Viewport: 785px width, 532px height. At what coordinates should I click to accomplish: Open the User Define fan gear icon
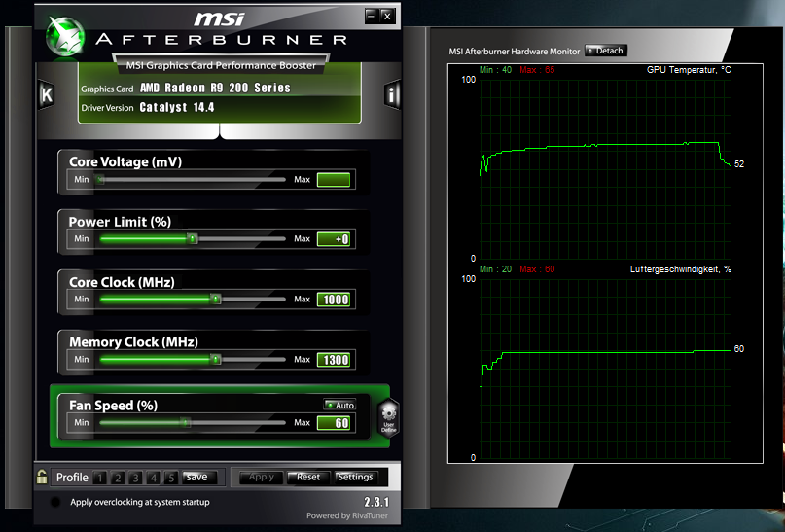(388, 418)
